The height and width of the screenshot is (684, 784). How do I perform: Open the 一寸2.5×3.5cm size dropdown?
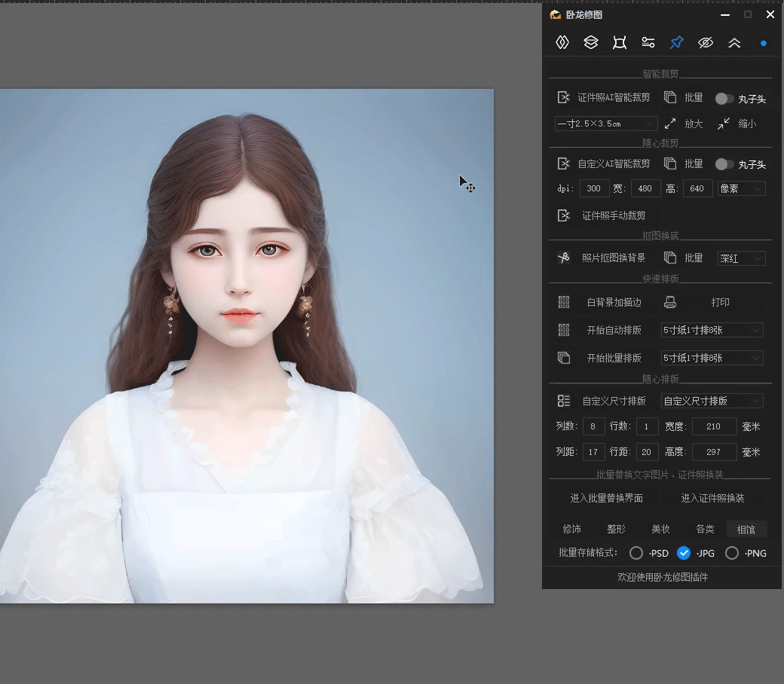605,123
